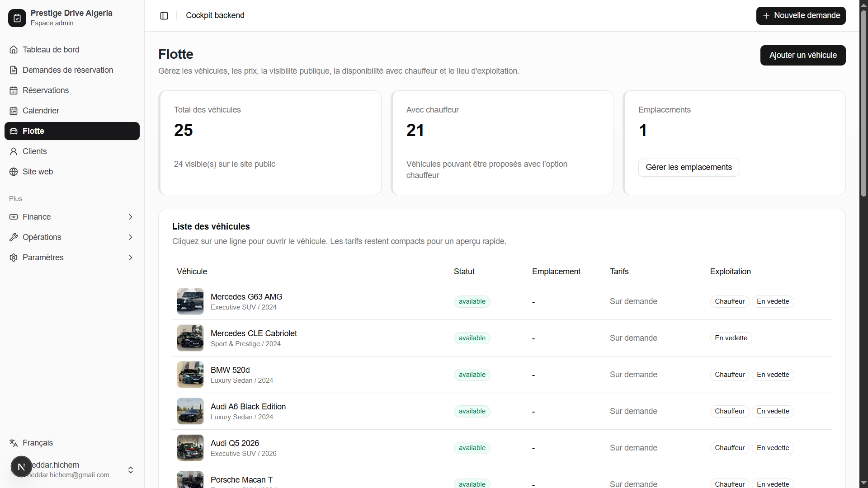The width and height of the screenshot is (868, 488).
Task: Open the Mercedes G63 AMG thumbnail
Action: coord(190,301)
